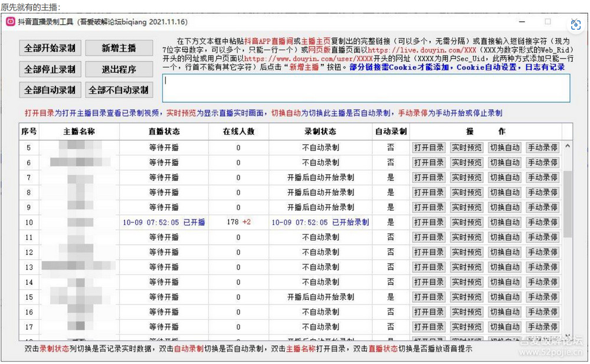Click the 主播名称 column header

80,132
